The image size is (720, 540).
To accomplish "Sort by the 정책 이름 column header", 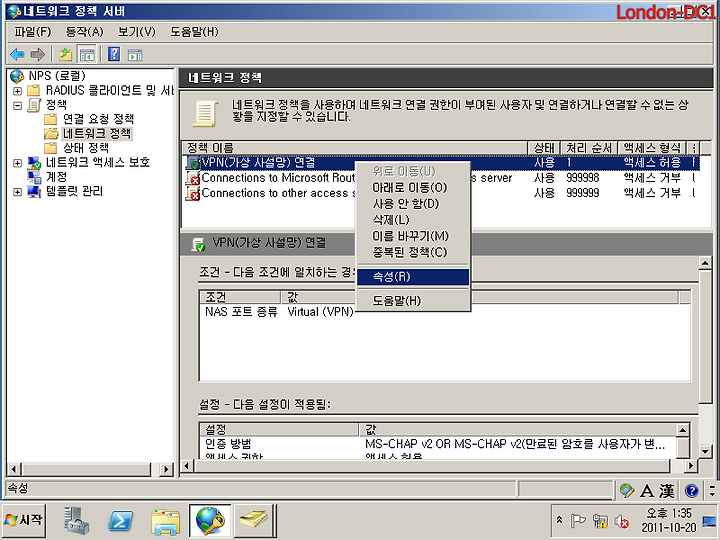I will point(354,148).
